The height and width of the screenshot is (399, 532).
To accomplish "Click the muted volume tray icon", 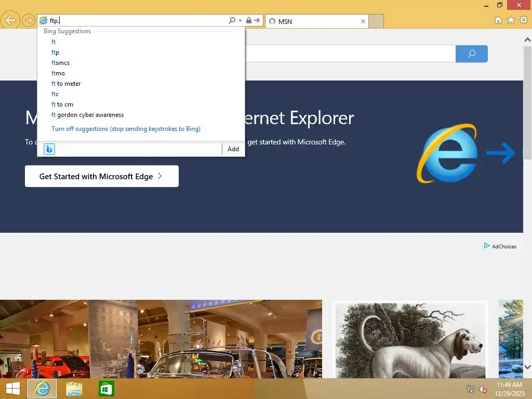I will (483, 389).
